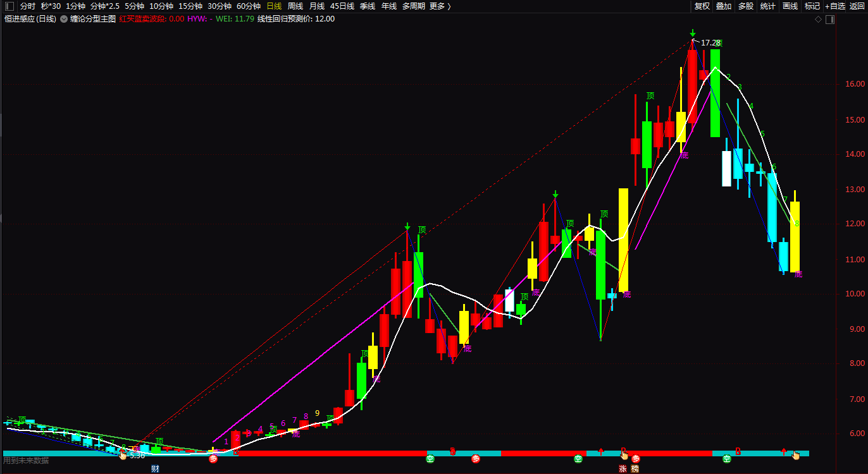Click the 12.00 price axis label
Viewport: 868px width, 474px height.
tap(855, 224)
